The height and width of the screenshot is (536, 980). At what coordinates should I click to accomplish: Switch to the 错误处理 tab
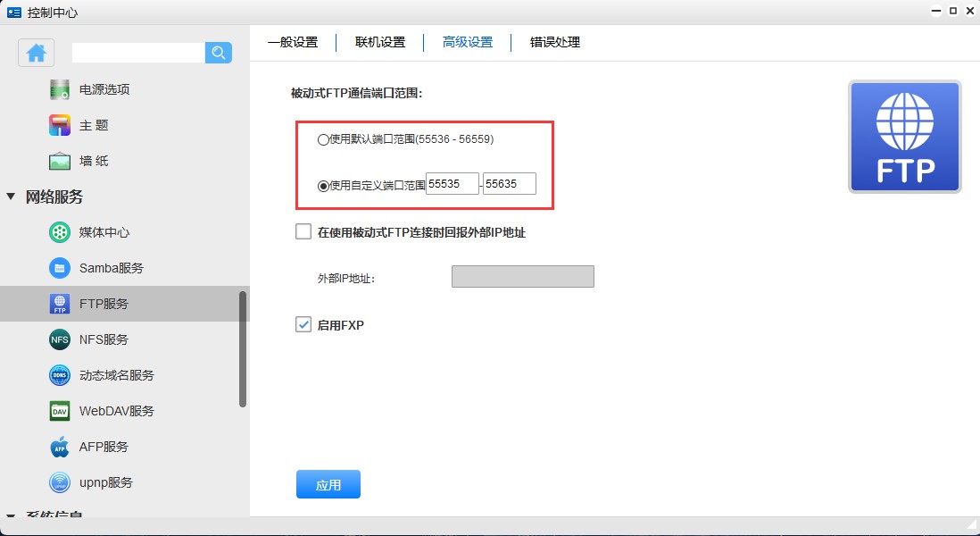[x=555, y=42]
